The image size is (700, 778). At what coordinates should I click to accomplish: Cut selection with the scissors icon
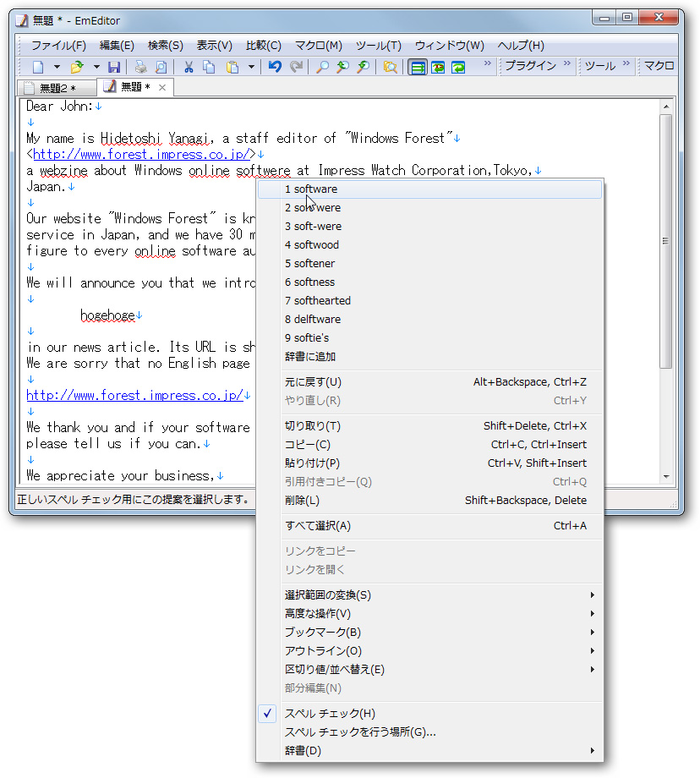(189, 67)
